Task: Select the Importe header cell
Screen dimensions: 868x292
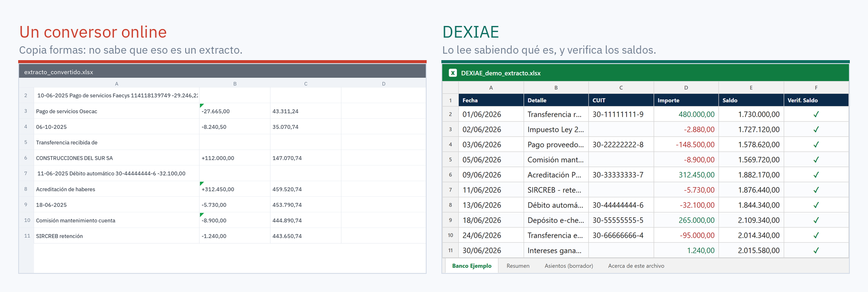Action: coord(686,100)
